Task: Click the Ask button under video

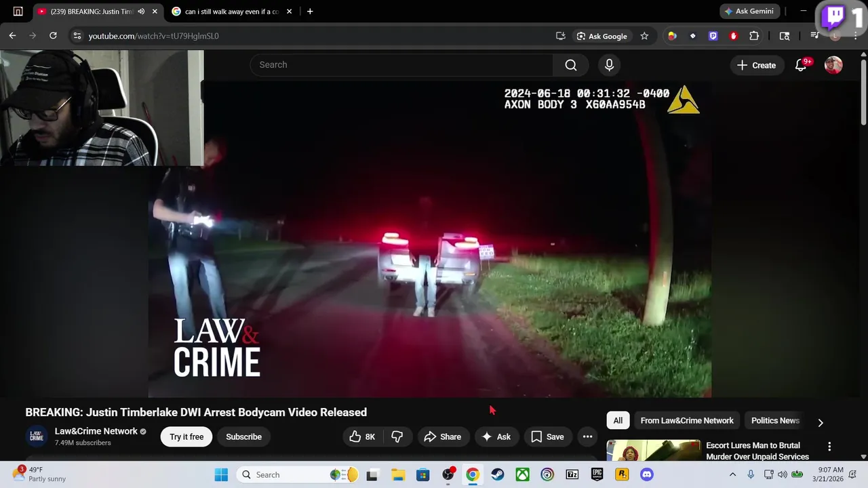Action: point(496,437)
